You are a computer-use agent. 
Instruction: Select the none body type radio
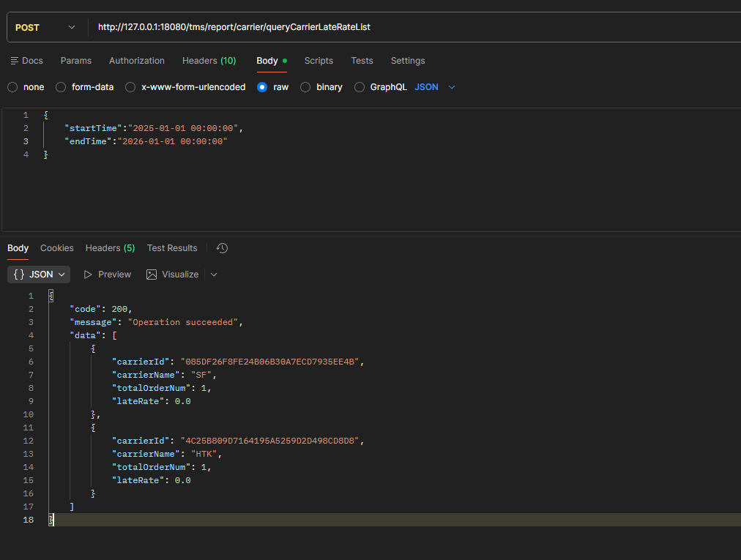point(12,87)
